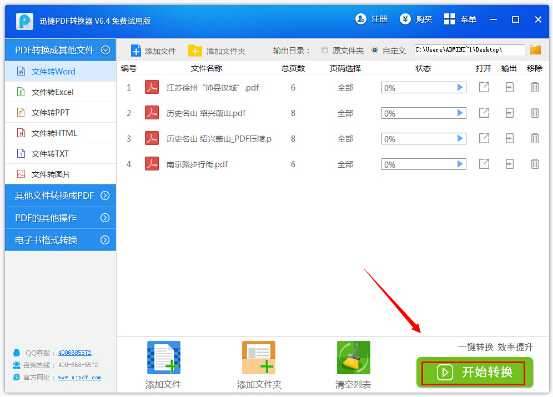Select 文件转Word in the sidebar
The height and width of the screenshot is (397, 553).
60,72
